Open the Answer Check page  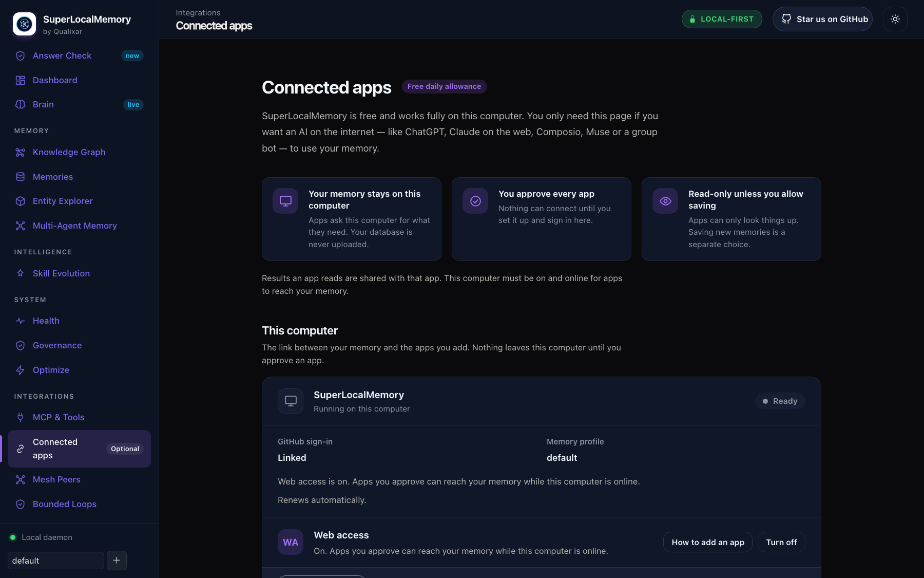[x=79, y=55]
